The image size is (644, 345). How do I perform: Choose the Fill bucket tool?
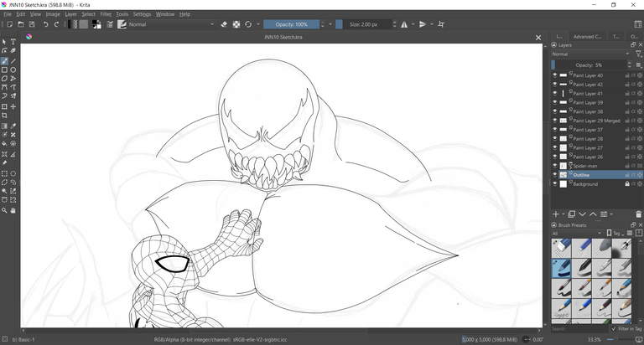point(4,143)
